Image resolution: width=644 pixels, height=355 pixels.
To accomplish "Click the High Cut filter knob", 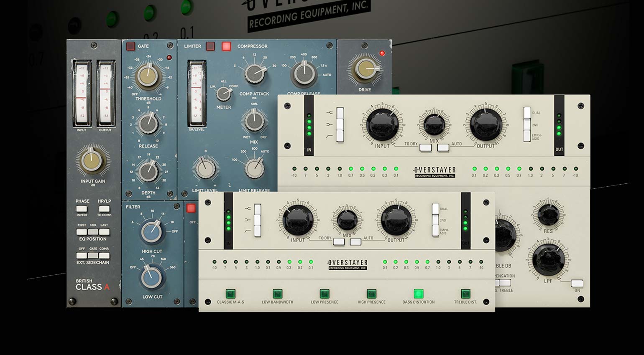I will pos(151,231).
